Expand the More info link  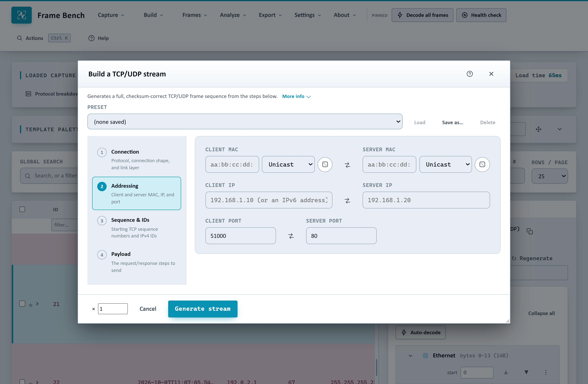tap(296, 96)
